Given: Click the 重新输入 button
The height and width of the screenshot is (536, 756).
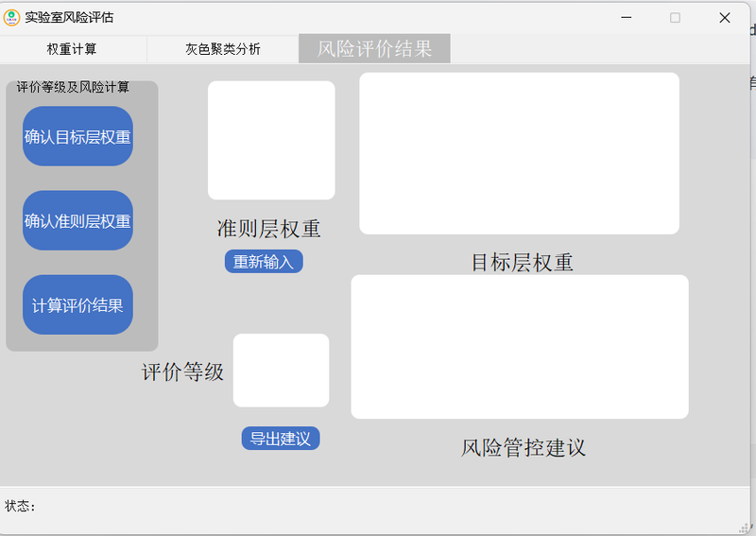Looking at the screenshot, I should pos(264,262).
